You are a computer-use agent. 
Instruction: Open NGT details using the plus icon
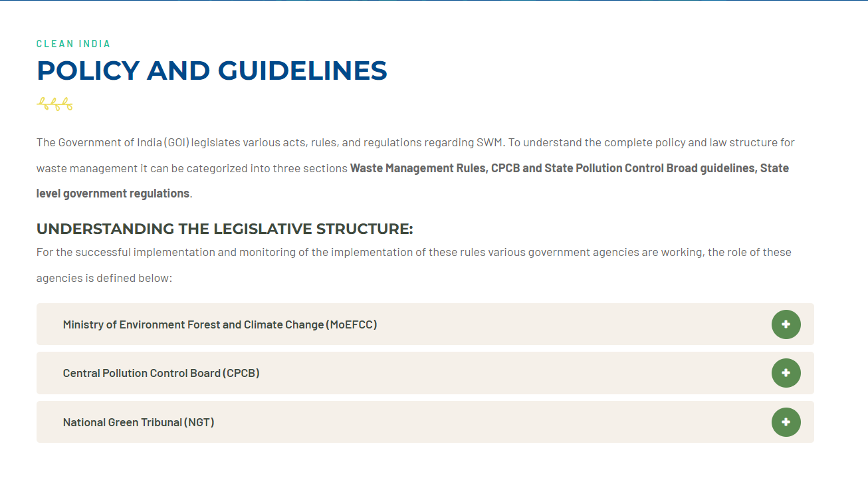(x=786, y=422)
